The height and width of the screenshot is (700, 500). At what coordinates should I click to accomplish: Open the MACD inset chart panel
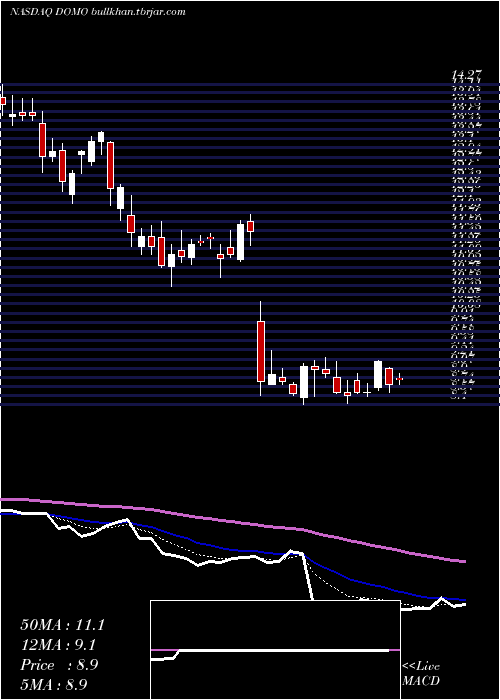(275, 650)
